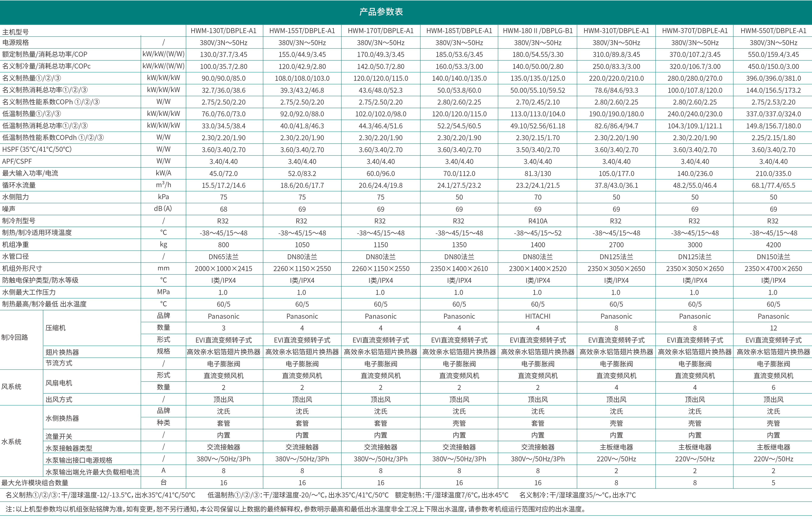Image resolution: width=812 pixels, height=519 pixels.
Task: Click the HWM-180 II/DBPLG-B1 model header
Action: tap(538, 31)
